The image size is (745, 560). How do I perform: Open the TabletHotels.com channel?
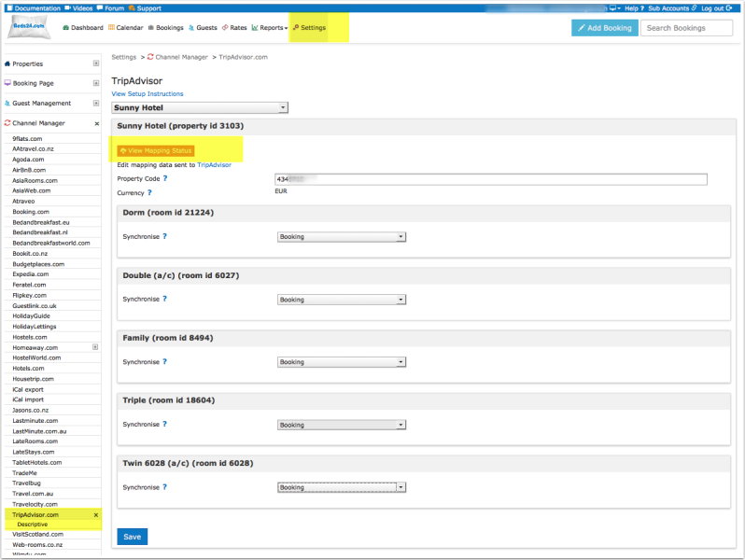click(37, 463)
